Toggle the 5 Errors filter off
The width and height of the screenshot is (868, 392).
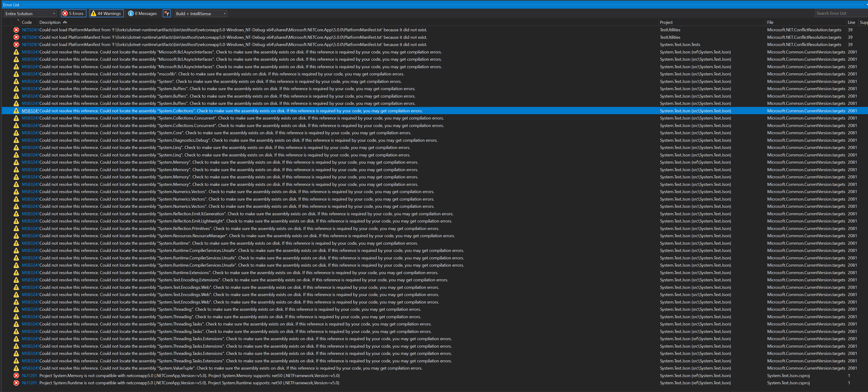pos(73,13)
